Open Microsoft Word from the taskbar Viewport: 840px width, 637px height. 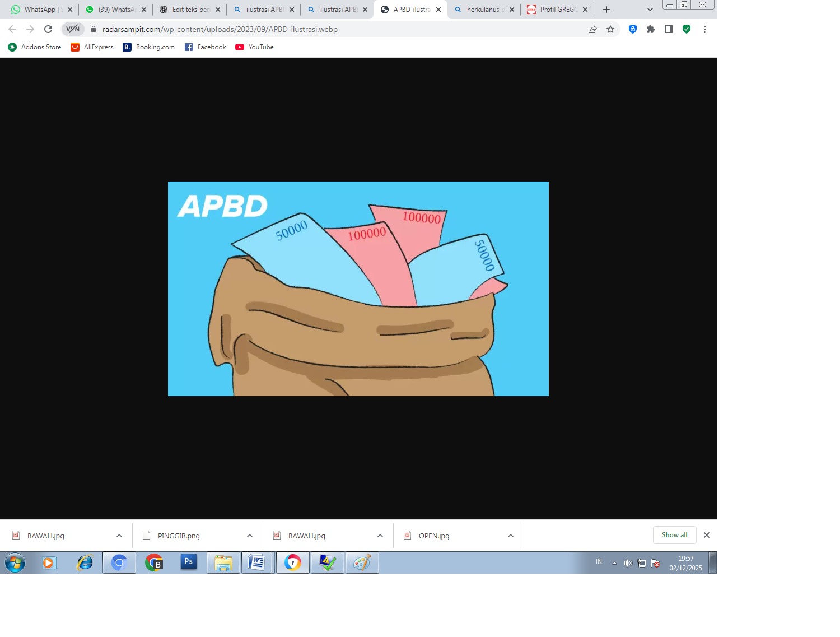click(257, 562)
